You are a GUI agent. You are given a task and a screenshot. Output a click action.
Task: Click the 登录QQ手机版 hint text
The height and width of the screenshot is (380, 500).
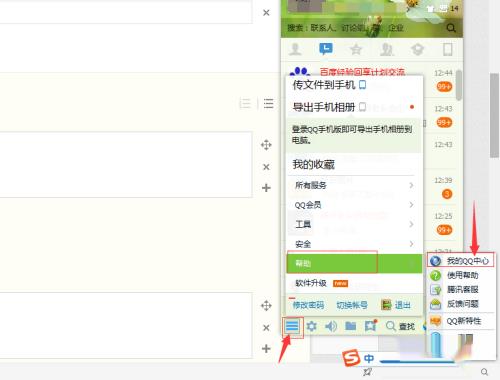(352, 135)
